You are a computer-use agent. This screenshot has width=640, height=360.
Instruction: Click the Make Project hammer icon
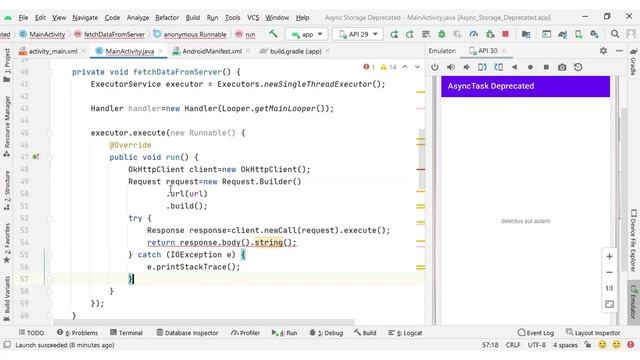coord(273,34)
